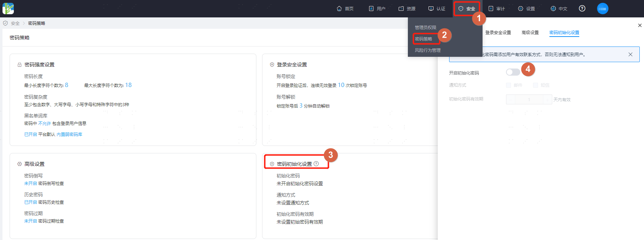Select 风险行为管理 in the dropdown menu
The image size is (644, 240).
[x=428, y=50]
